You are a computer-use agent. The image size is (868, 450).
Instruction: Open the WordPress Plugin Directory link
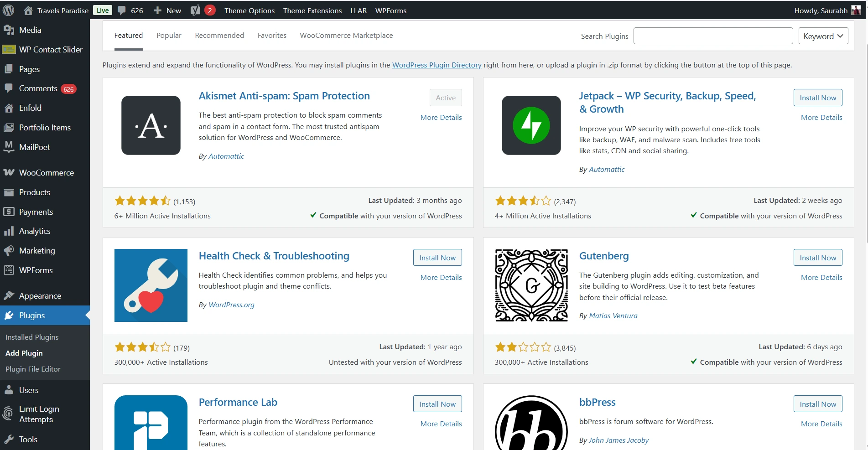click(x=437, y=65)
